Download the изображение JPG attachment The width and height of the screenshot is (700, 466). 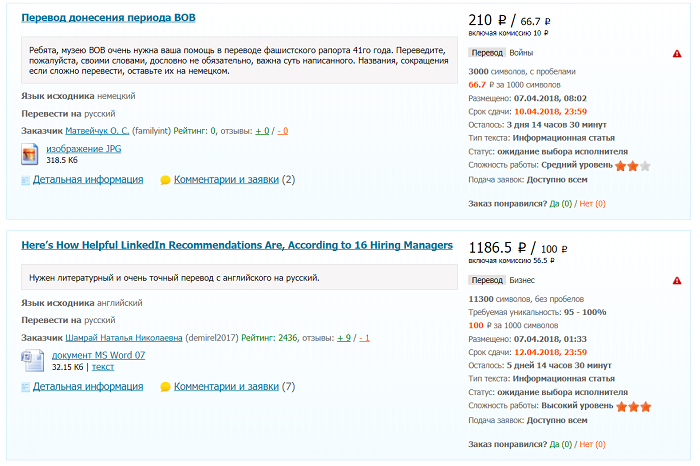point(83,149)
